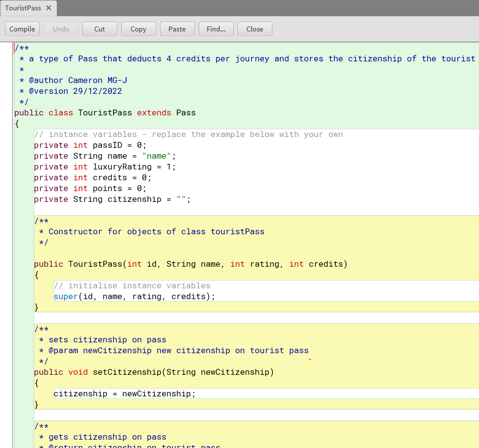Click the 'private int luxuryRating = 1;' line
The width and height of the screenshot is (479, 448).
[x=105, y=167]
